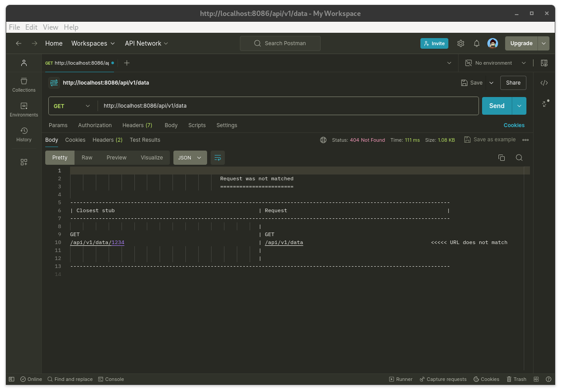
Task: Click the copy response icon
Action: 502,158
